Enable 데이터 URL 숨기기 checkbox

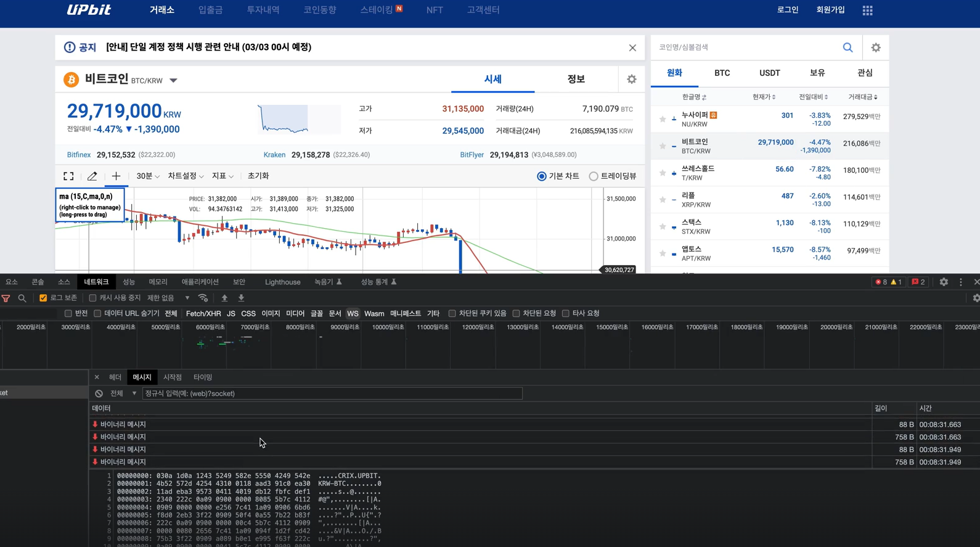(x=97, y=313)
